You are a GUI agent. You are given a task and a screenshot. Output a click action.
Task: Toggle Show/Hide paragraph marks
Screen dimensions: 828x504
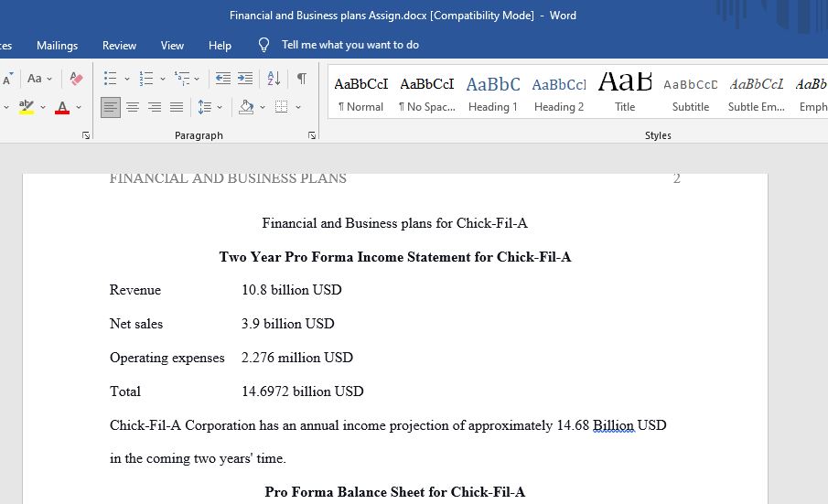(x=302, y=79)
